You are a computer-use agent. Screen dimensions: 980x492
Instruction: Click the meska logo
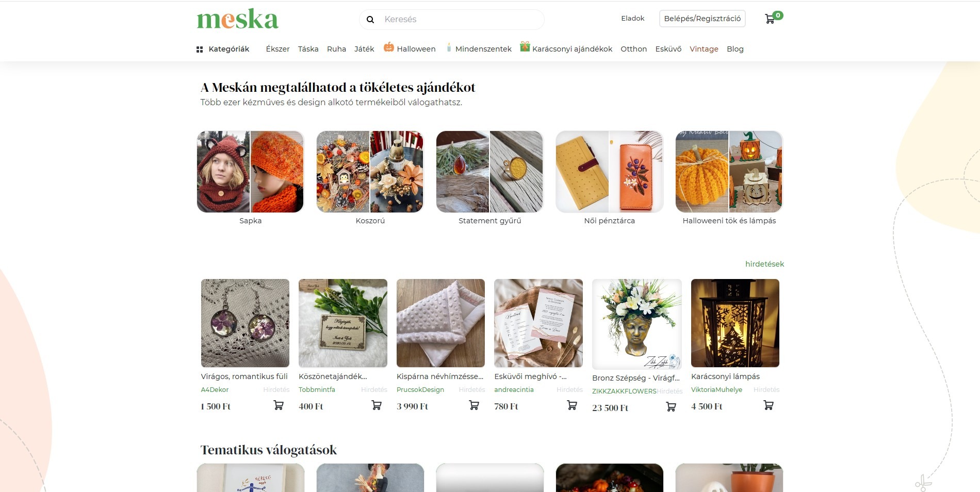[238, 19]
